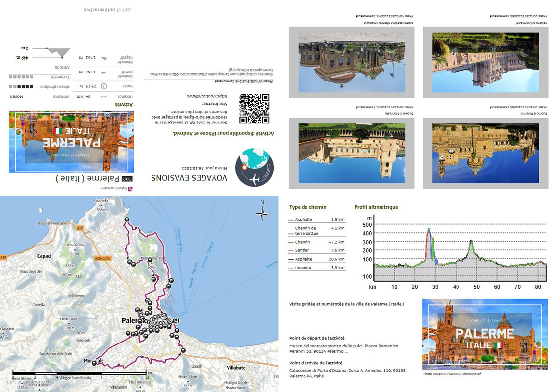Click the compass rose on the map
The height and width of the screenshot is (392, 559).
[x=262, y=214]
